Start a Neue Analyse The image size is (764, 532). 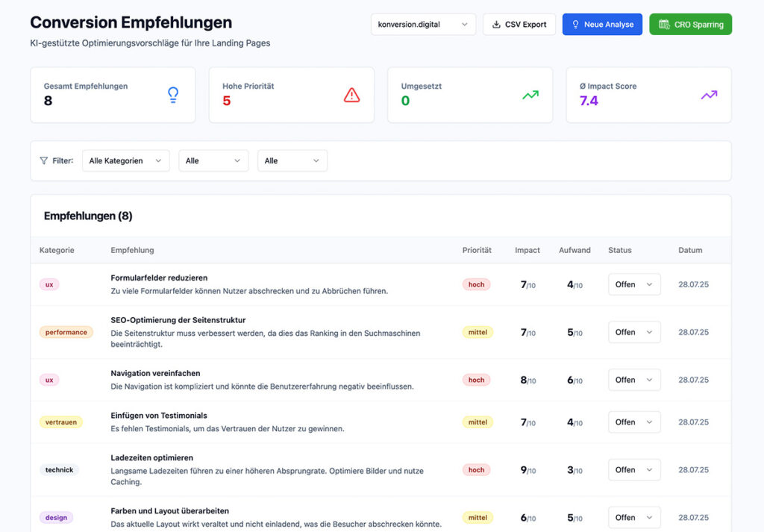point(602,24)
